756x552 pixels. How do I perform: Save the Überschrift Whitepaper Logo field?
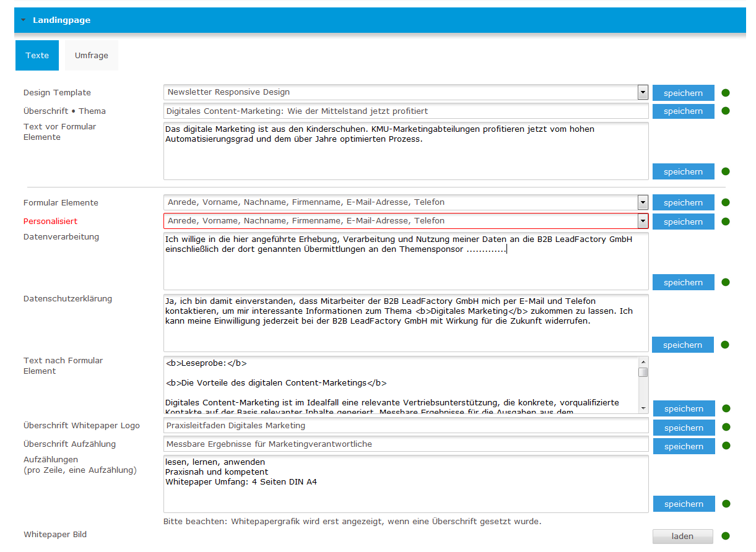pos(684,428)
